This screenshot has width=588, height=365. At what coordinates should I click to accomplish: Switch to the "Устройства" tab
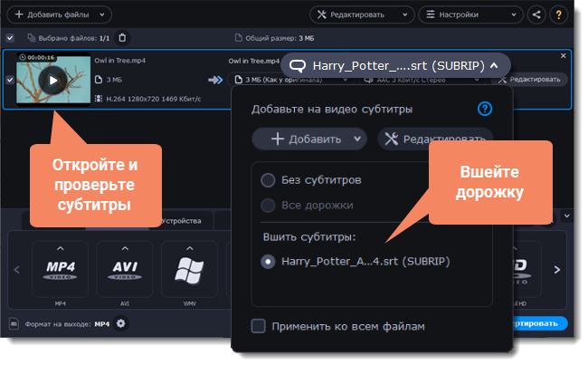[x=186, y=220]
